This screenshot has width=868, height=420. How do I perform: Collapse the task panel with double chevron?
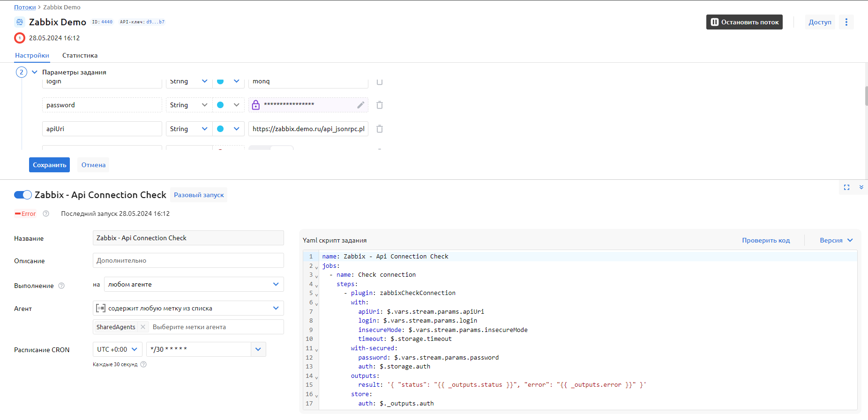click(861, 187)
